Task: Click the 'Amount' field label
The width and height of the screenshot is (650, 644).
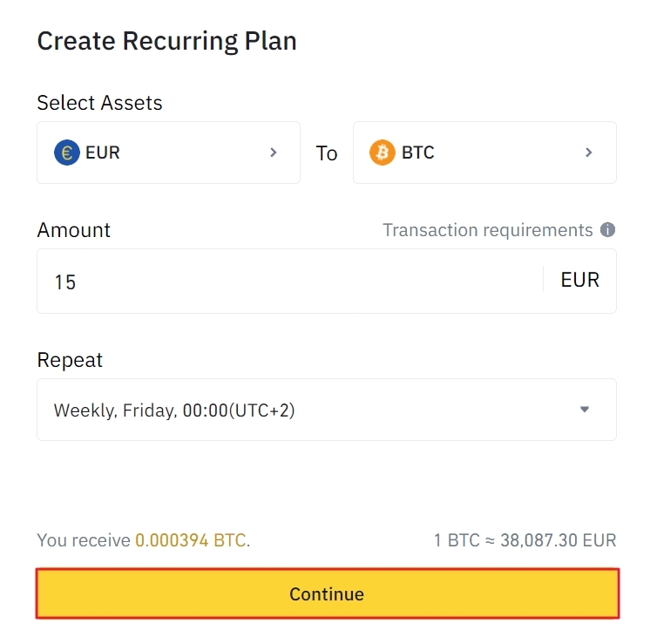Action: pos(73,230)
